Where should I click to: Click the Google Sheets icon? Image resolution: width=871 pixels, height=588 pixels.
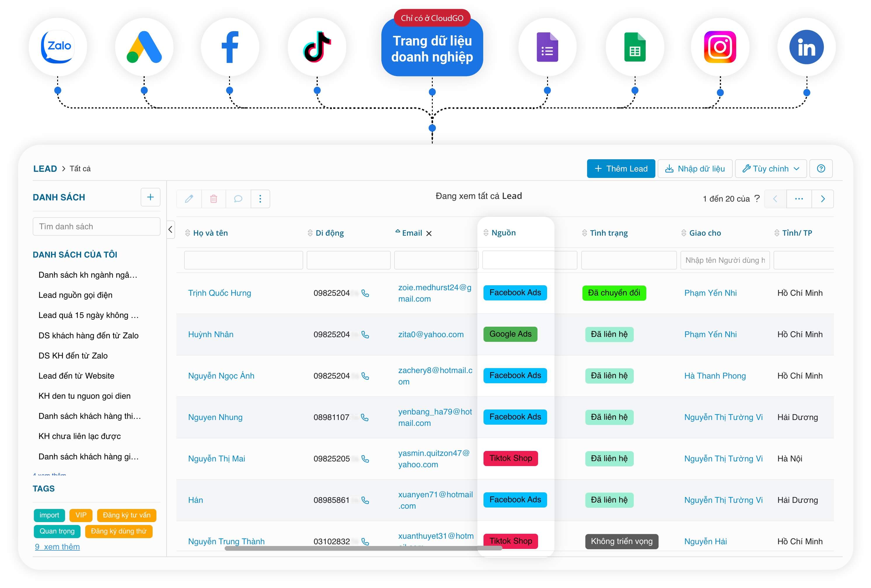tap(633, 46)
